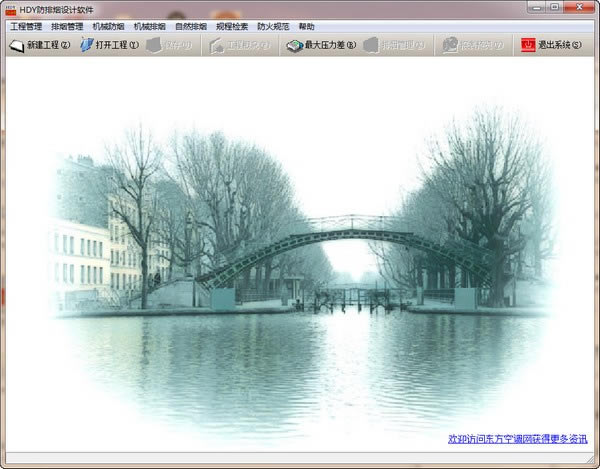Click the grayed-out 排烟管理 toolbar icon
This screenshot has width=600, height=469.
[x=371, y=45]
